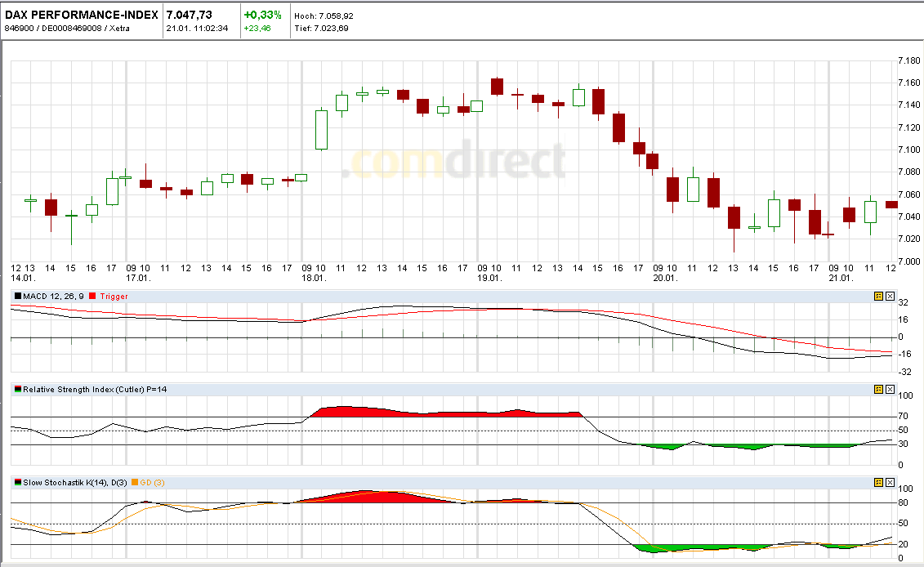
Task: Open settings for the MACD indicator panel
Action: (x=880, y=297)
